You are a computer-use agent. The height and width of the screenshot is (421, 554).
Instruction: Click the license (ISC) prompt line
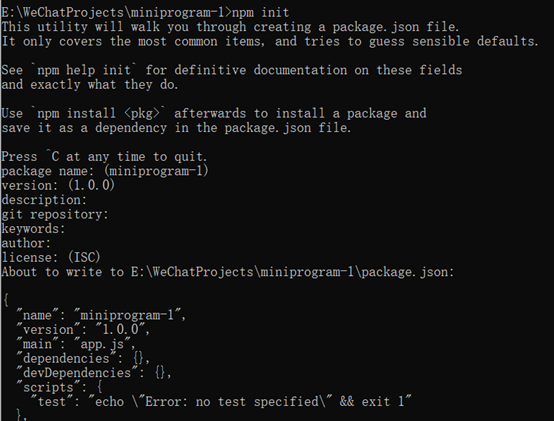tap(51, 257)
